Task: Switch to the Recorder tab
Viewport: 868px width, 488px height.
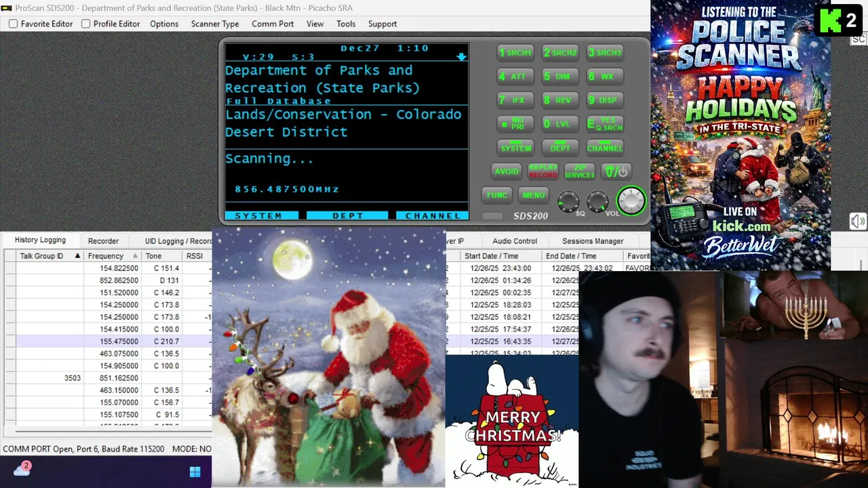Action: (103, 241)
